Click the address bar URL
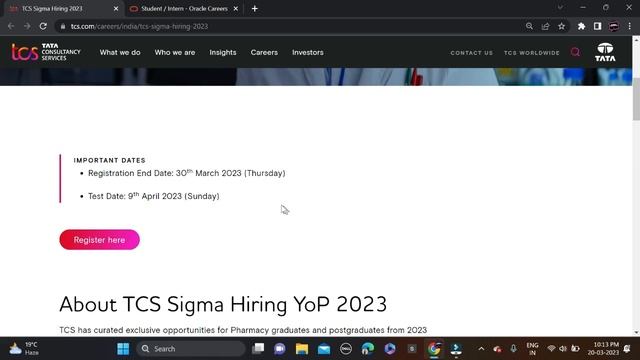The image size is (640, 360). click(x=139, y=26)
